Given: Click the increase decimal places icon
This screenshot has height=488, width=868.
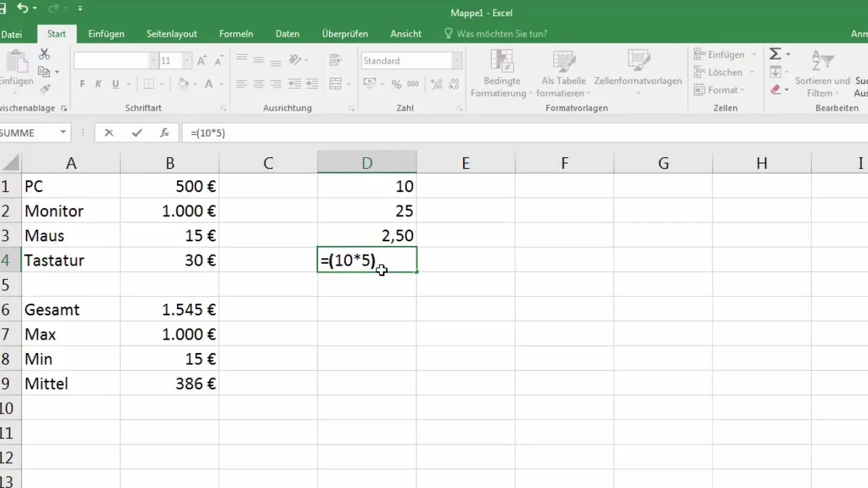Looking at the screenshot, I should coord(436,84).
